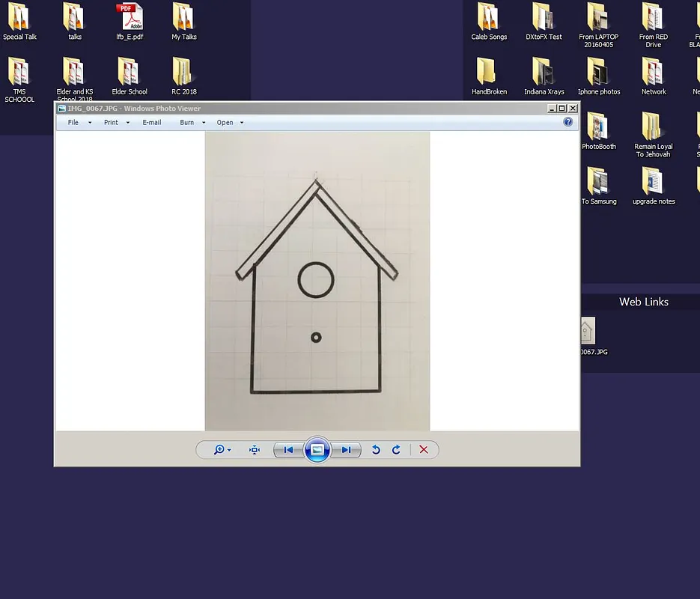Expand the Burn dropdown arrow
Image resolution: width=700 pixels, height=599 pixels.
(x=204, y=122)
